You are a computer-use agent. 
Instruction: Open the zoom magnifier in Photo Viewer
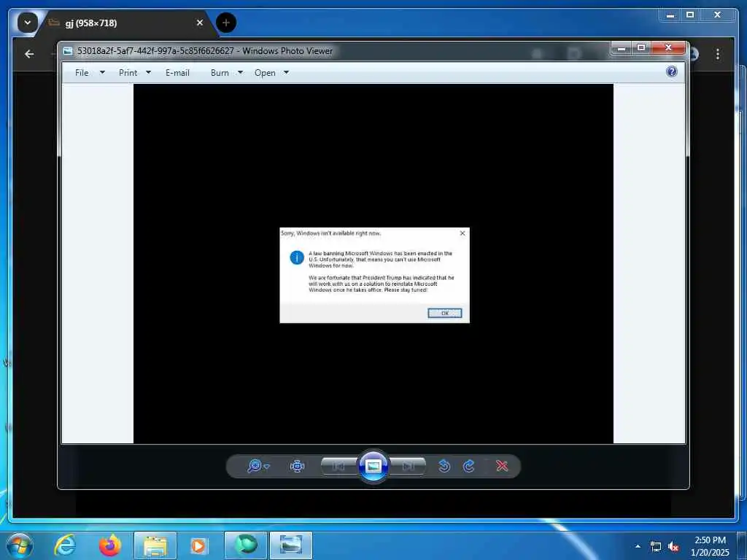(x=255, y=466)
